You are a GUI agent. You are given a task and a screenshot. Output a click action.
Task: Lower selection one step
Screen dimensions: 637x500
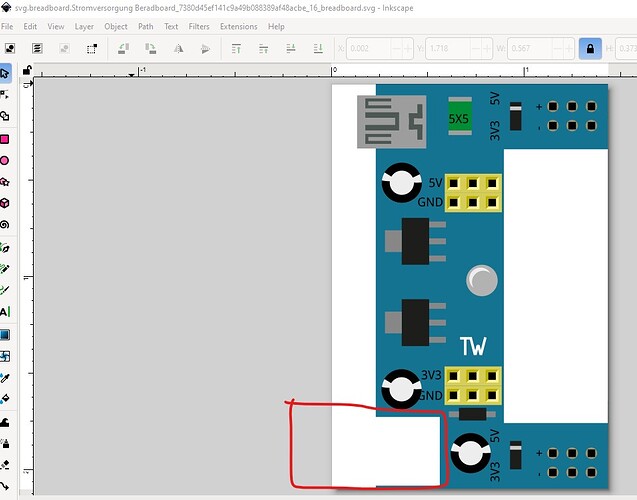tap(291, 48)
